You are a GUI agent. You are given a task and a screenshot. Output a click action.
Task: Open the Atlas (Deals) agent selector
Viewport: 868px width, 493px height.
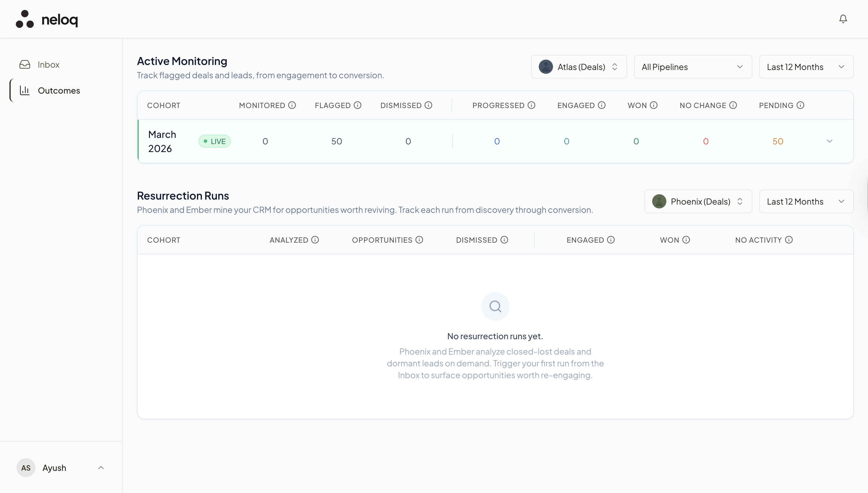579,67
